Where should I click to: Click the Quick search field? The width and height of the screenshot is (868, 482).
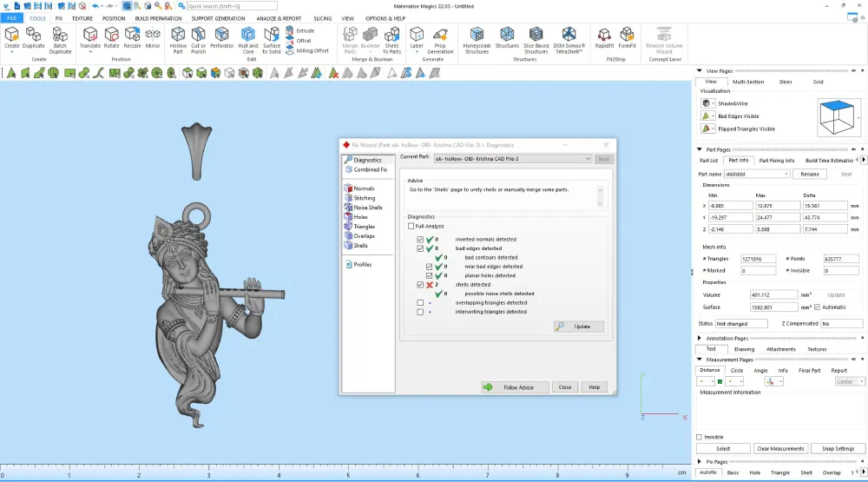[232, 6]
